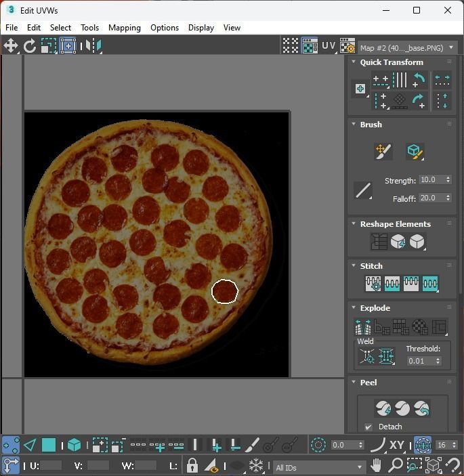Viewport: 464px width, 476px height.
Task: Collapse the Peel rollout
Action: click(x=354, y=382)
